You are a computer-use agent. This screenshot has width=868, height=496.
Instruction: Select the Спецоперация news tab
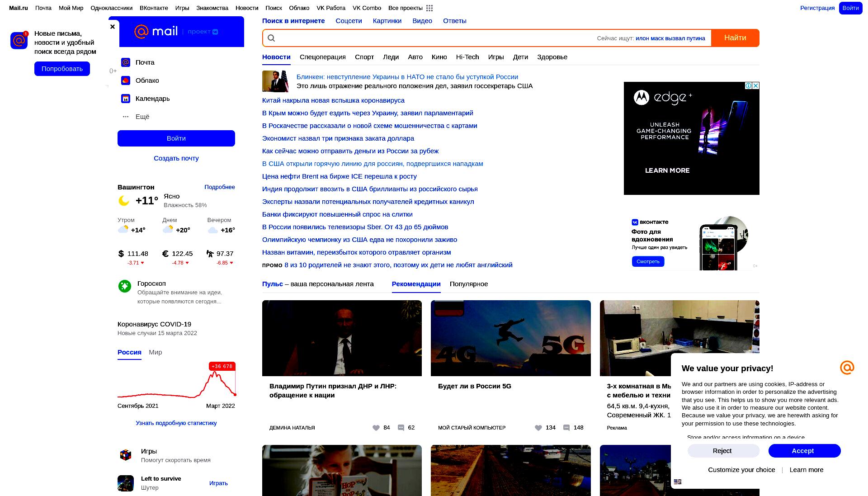(x=322, y=57)
